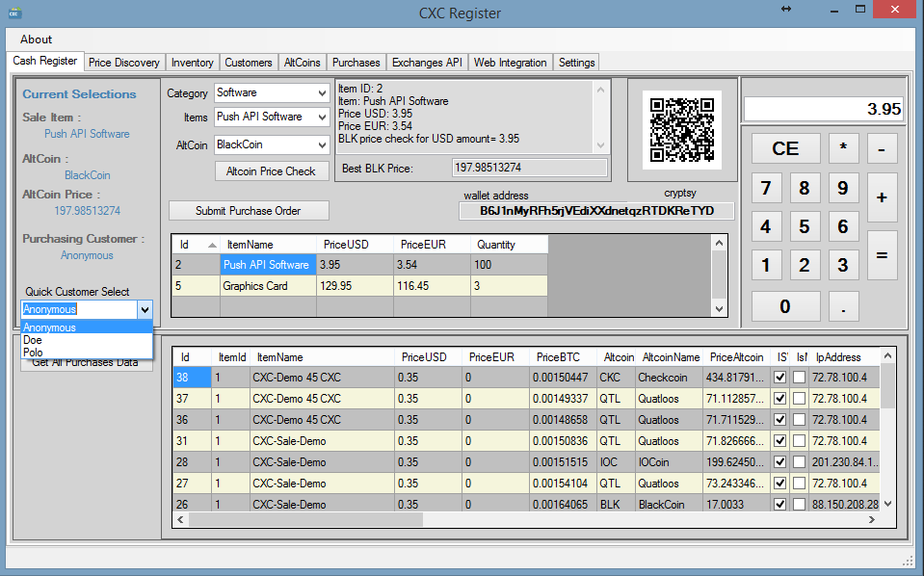Toggle first checkbox in IOCoin row 28

point(780,462)
